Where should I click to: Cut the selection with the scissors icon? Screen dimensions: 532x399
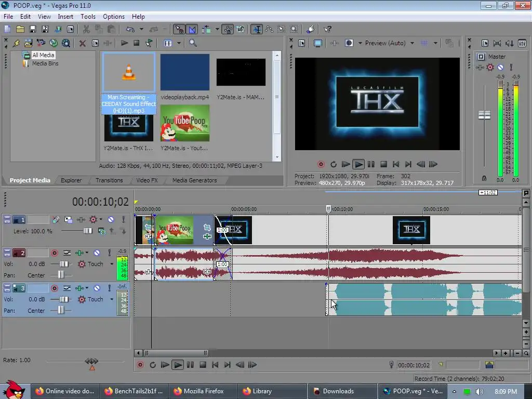[x=86, y=29]
